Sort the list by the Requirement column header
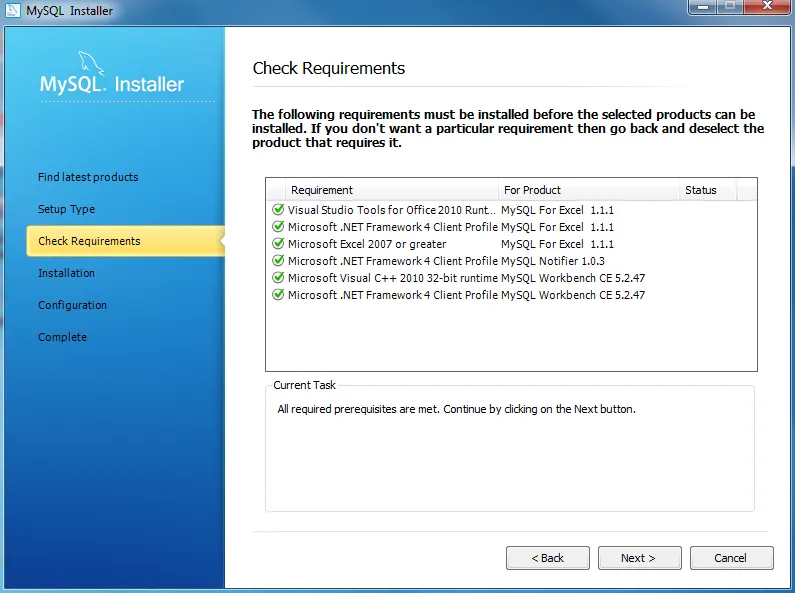The height and width of the screenshot is (593, 795). click(x=322, y=190)
